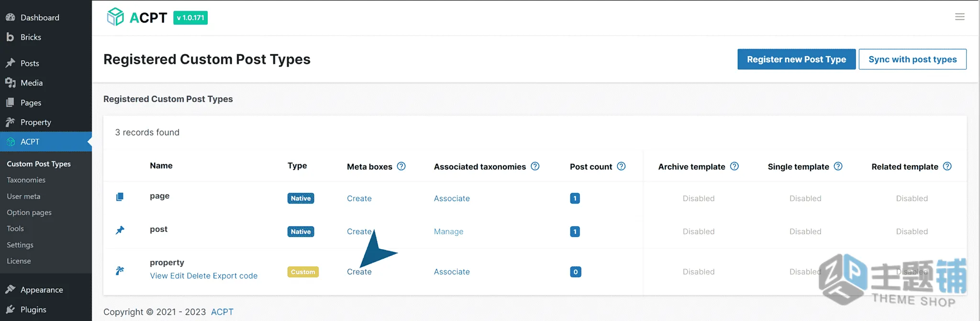This screenshot has width=980, height=321.
Task: Click Export code link under property
Action: tap(235, 276)
